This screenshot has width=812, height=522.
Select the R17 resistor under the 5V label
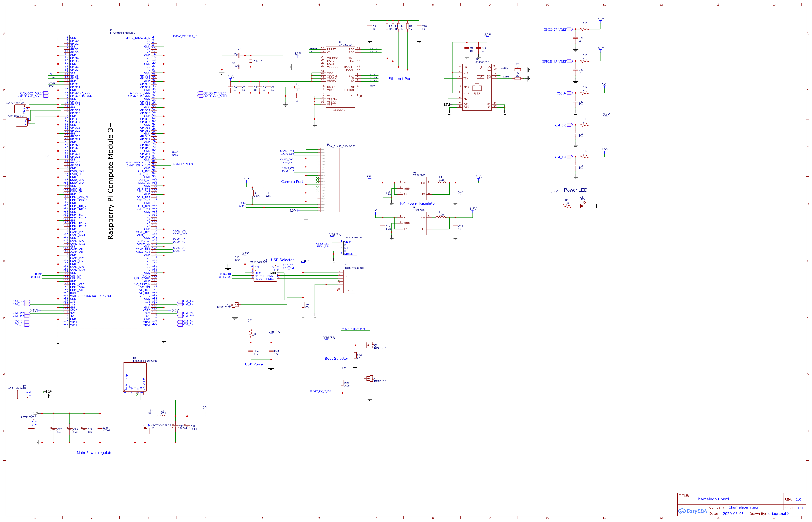point(251,334)
